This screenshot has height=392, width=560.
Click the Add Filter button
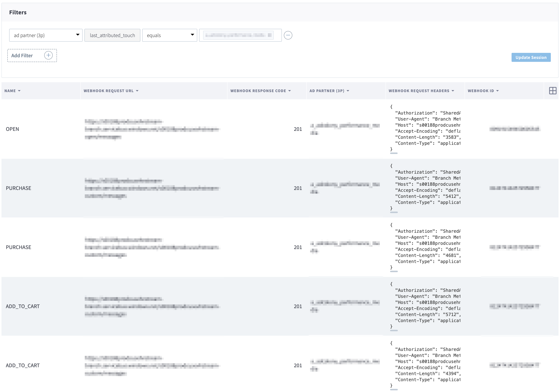pyautogui.click(x=22, y=56)
